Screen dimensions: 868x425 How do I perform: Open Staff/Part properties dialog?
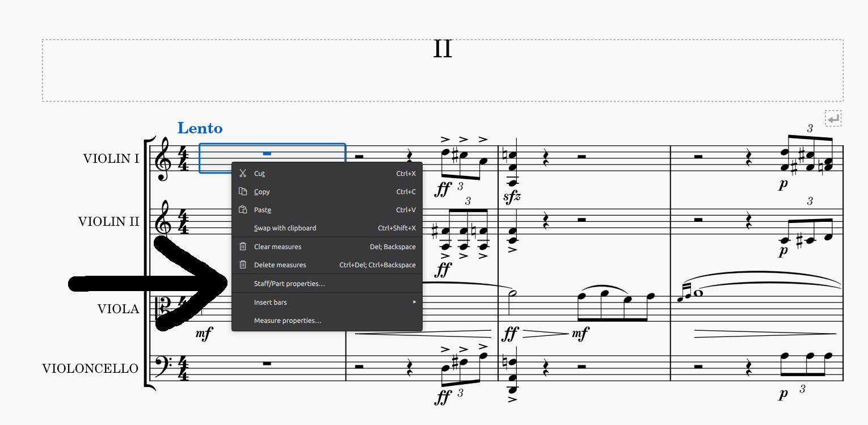pyautogui.click(x=327, y=284)
